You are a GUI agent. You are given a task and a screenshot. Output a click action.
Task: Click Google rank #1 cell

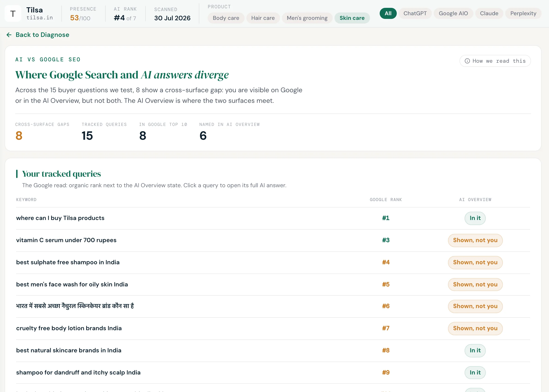(385, 218)
